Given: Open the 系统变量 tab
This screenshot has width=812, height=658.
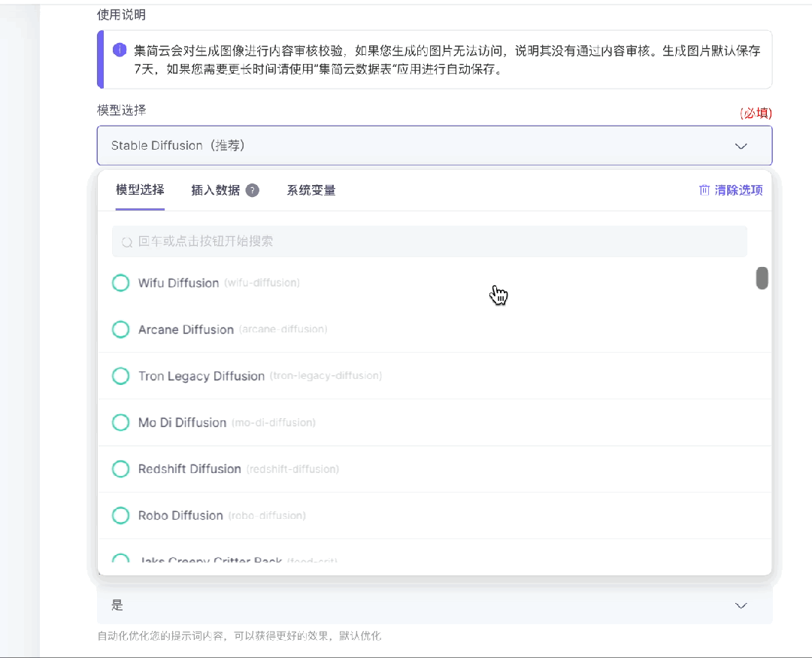Looking at the screenshot, I should coord(311,190).
